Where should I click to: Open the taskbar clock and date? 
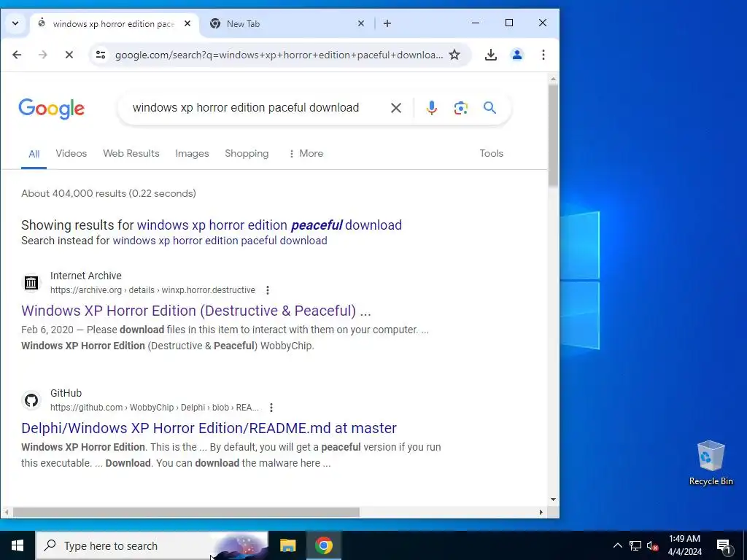point(684,545)
